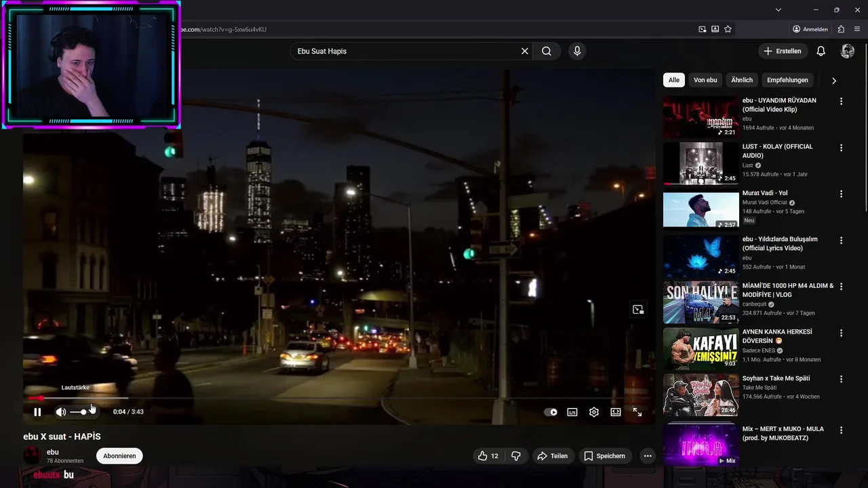Pause the video playback
This screenshot has height=488, width=868.
[37, 412]
